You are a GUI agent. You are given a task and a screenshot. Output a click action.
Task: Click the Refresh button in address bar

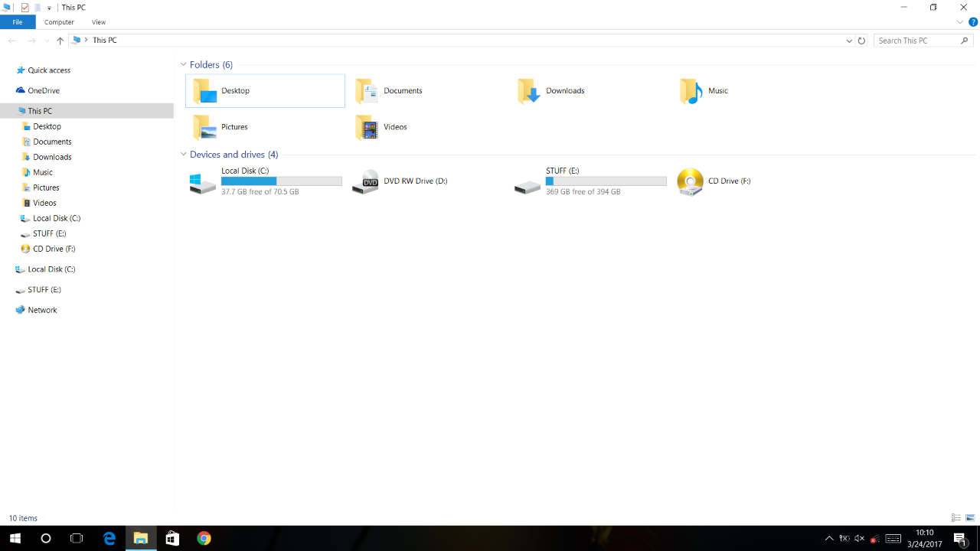coord(861,41)
